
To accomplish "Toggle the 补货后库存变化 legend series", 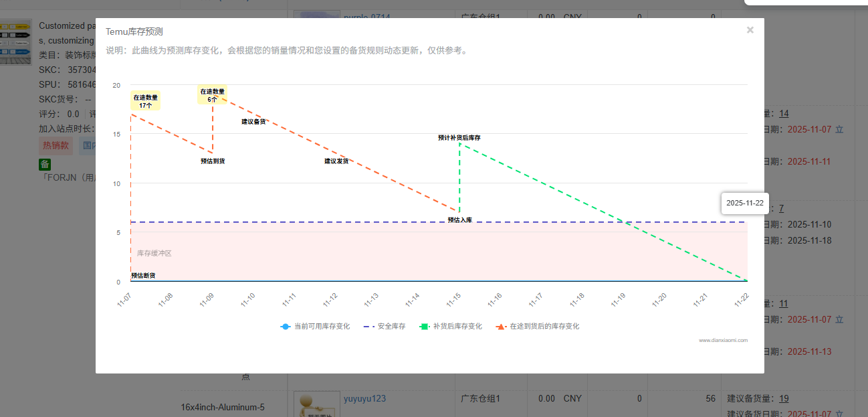I will click(451, 327).
